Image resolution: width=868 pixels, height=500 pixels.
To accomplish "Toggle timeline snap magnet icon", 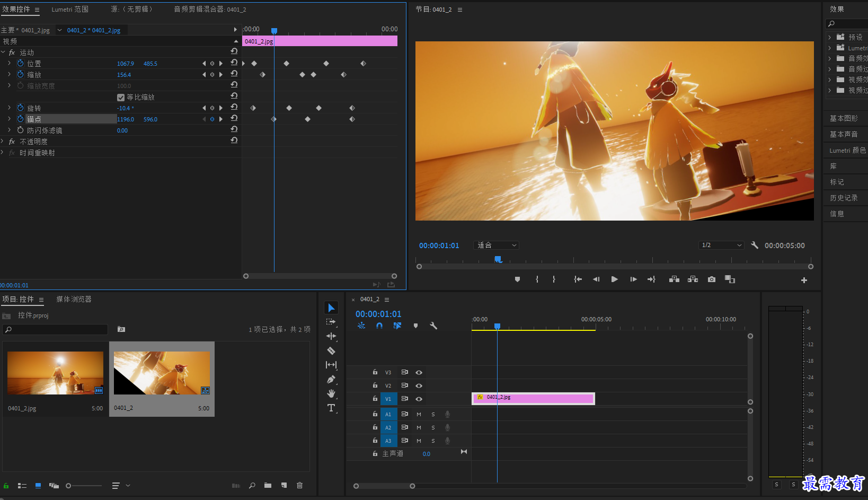I will pos(379,326).
